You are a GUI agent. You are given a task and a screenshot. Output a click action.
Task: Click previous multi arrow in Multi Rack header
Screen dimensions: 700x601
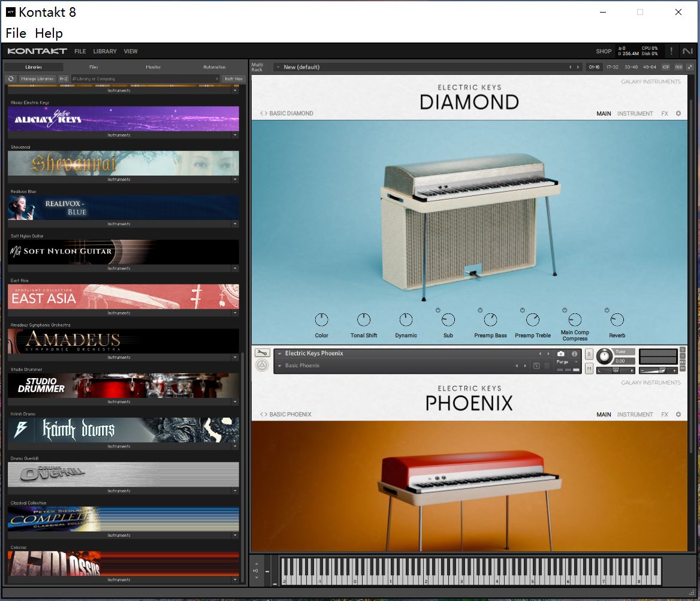[x=570, y=67]
